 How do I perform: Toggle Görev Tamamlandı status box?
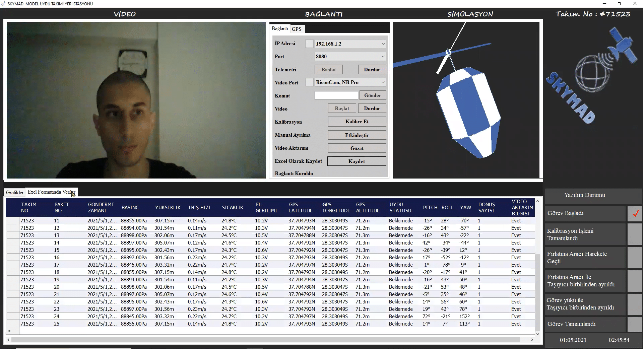pos(635,324)
